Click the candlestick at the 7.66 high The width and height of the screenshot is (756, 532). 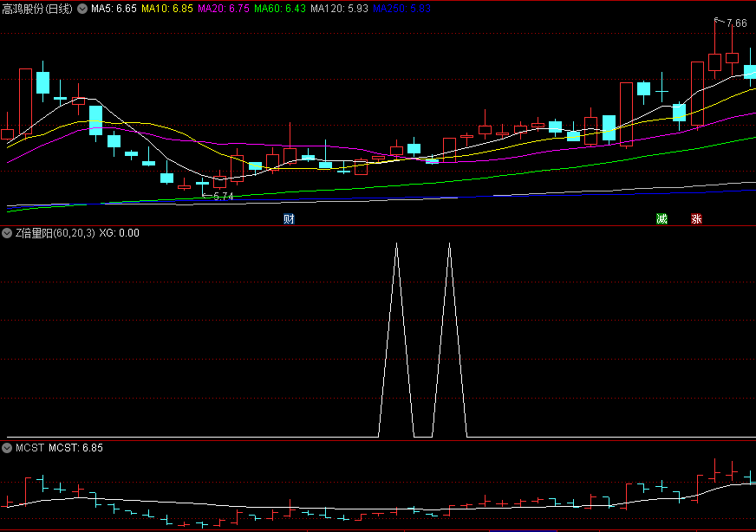tap(714, 62)
